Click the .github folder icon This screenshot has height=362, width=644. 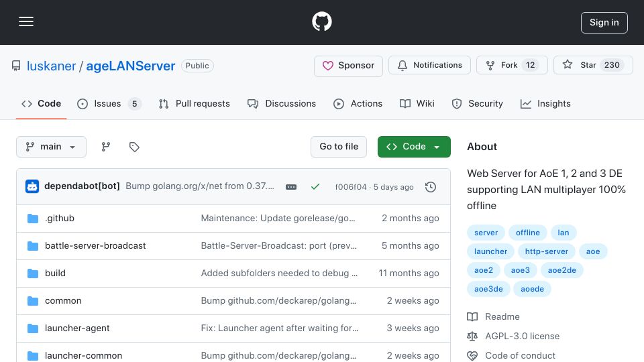pos(33,219)
